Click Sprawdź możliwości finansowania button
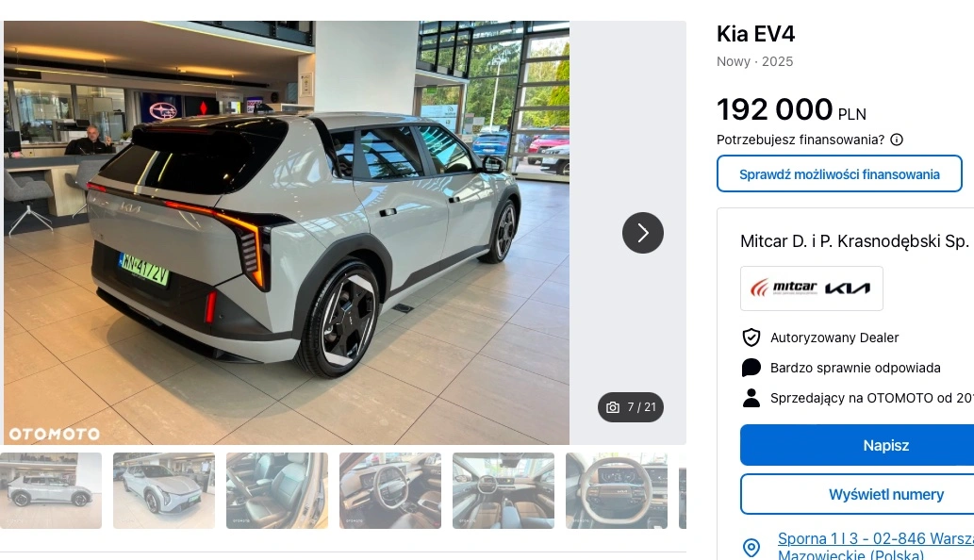974x560 pixels. tap(839, 173)
